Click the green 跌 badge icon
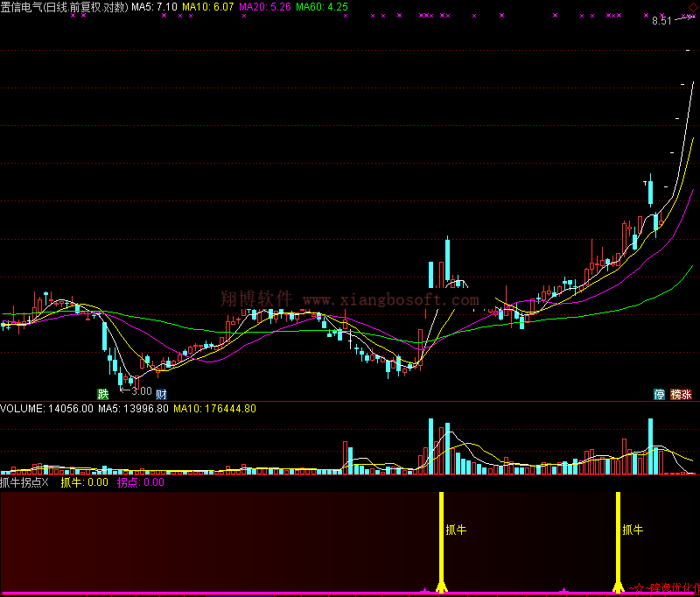This screenshot has width=700, height=597. pyautogui.click(x=103, y=394)
